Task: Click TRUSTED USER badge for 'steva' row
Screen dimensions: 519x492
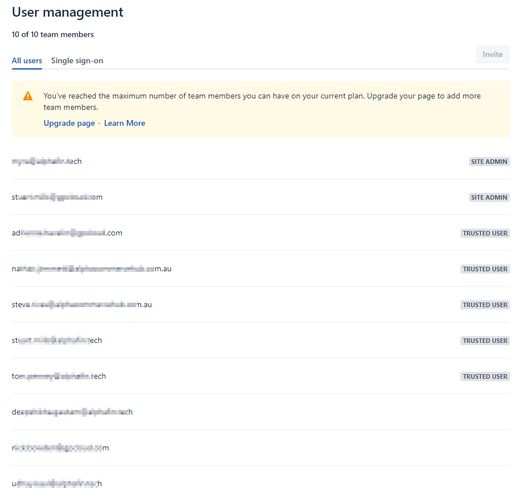Action: click(485, 305)
